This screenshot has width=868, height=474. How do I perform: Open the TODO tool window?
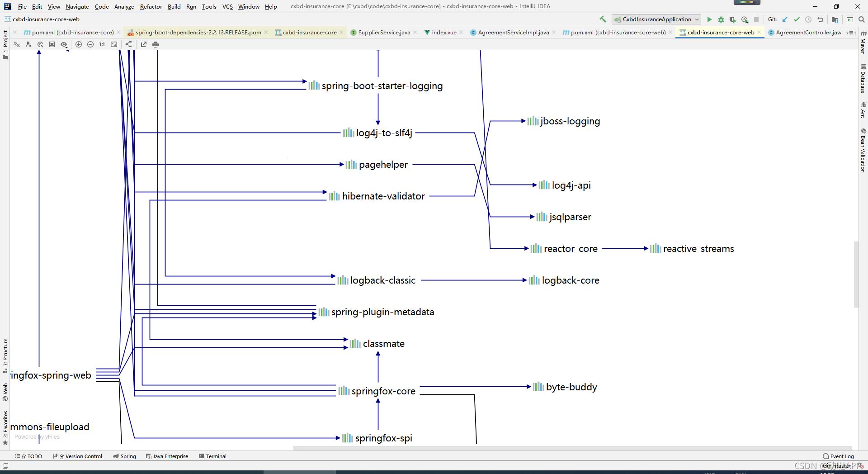pyautogui.click(x=29, y=456)
